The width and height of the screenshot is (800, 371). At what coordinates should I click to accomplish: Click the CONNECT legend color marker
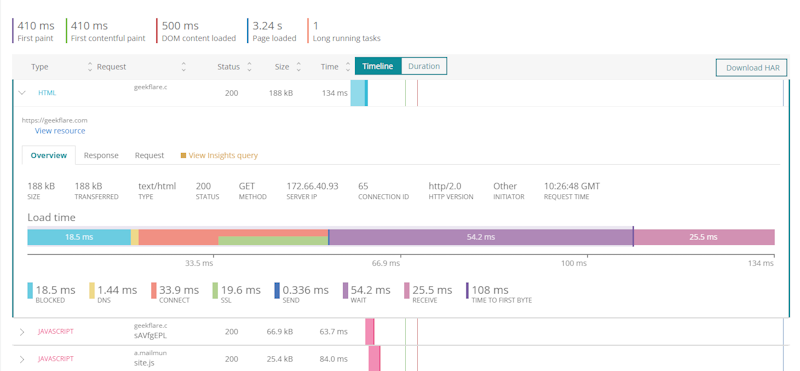pyautogui.click(x=154, y=291)
